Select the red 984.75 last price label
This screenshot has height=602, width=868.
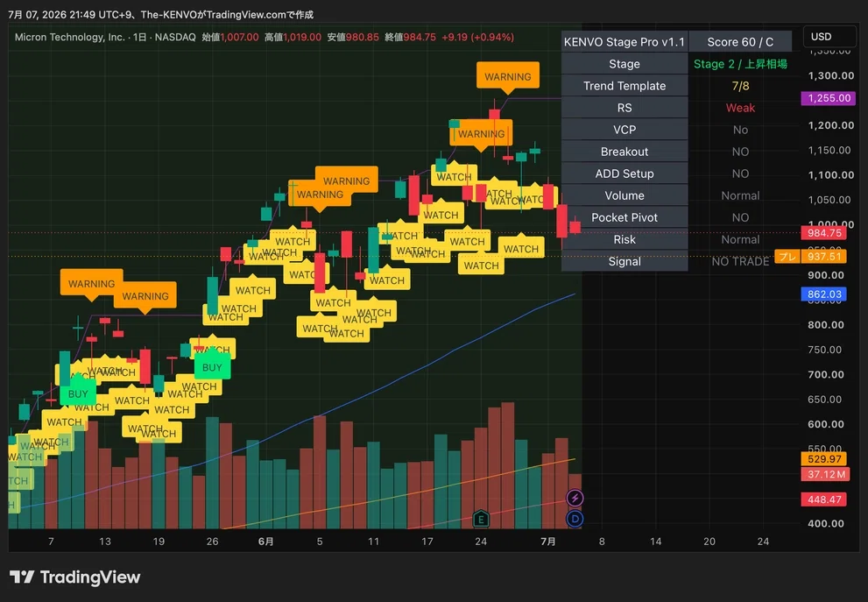coord(824,233)
